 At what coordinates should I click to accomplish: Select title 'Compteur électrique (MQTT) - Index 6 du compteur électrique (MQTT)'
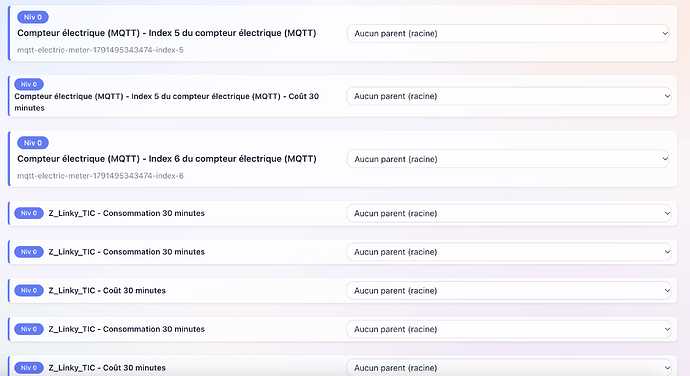click(167, 159)
